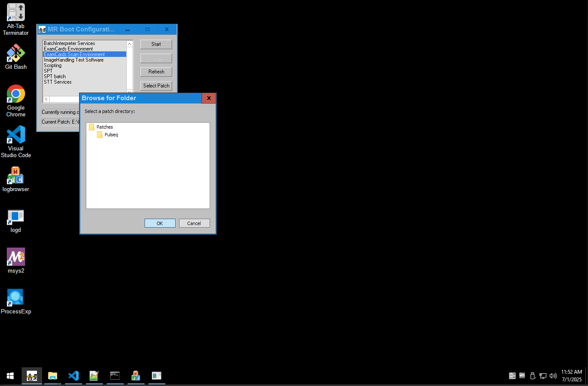This screenshot has height=386, width=588.
Task: Click the USB safely remove tray icon
Action: [533, 376]
